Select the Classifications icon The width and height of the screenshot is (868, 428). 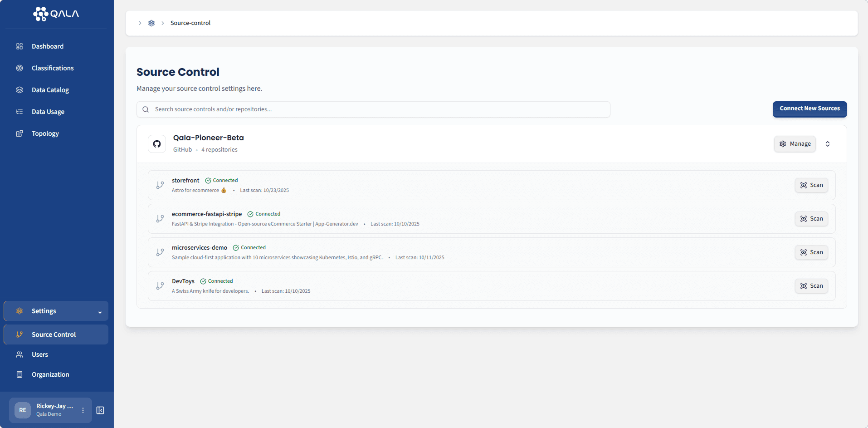point(20,68)
